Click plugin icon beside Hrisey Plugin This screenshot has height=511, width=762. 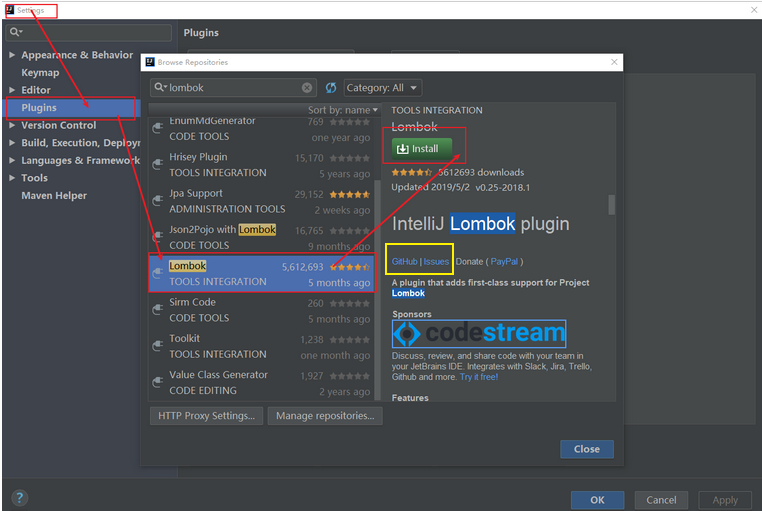coord(157,164)
